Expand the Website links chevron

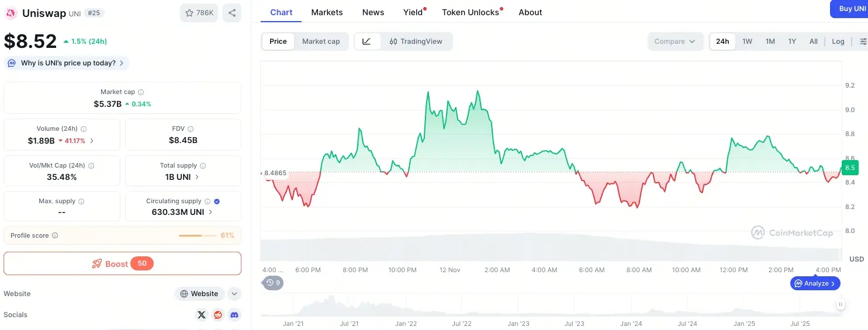pyautogui.click(x=234, y=294)
